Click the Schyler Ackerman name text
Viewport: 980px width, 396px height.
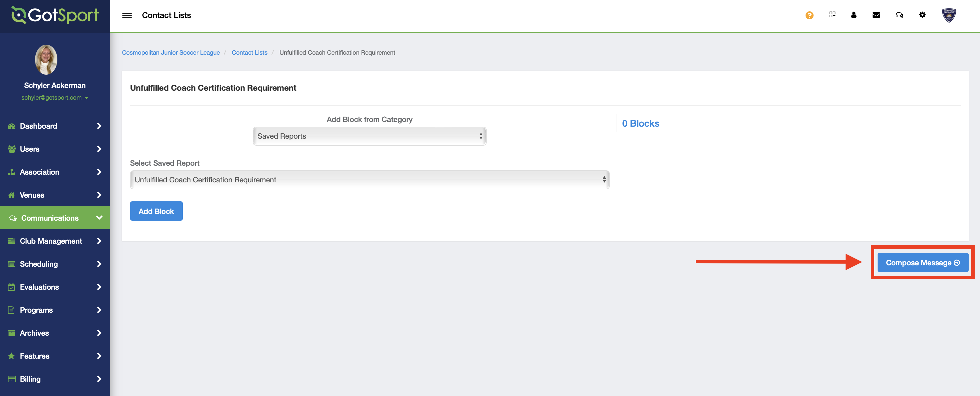click(x=55, y=86)
